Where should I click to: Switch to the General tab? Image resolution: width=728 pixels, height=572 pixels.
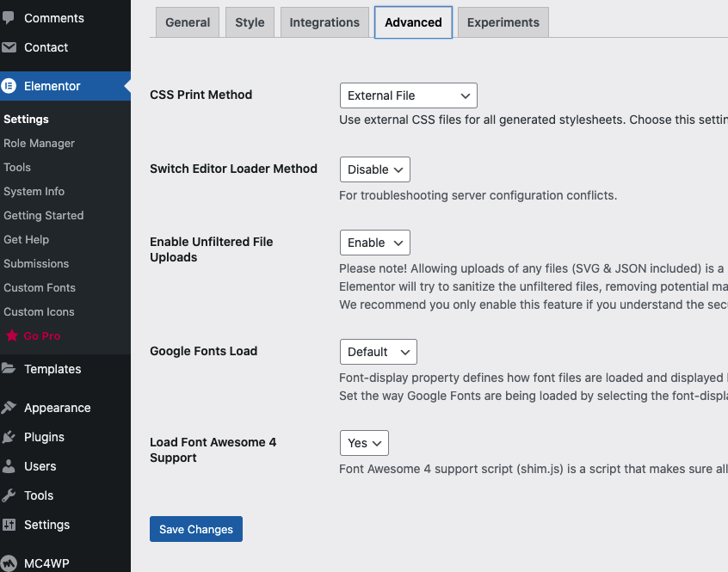(188, 22)
